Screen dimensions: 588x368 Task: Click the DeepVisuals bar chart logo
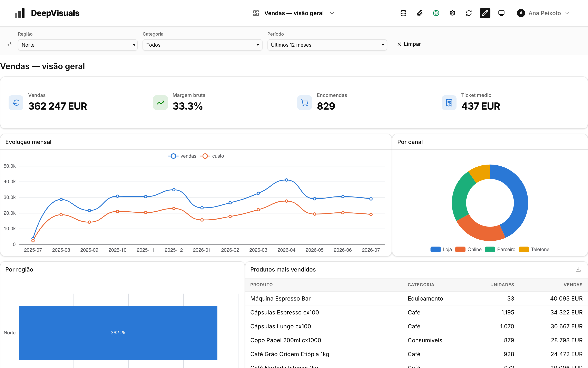(20, 13)
